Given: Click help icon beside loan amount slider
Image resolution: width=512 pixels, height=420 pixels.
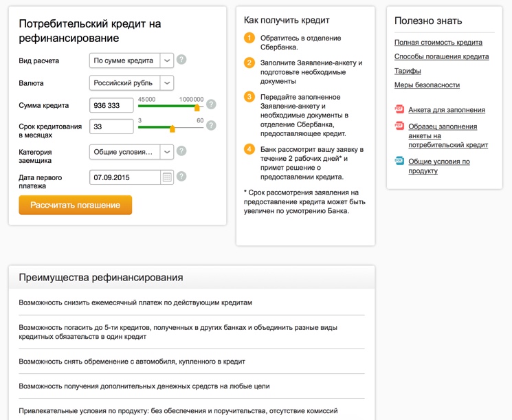Looking at the screenshot, I should (211, 105).
